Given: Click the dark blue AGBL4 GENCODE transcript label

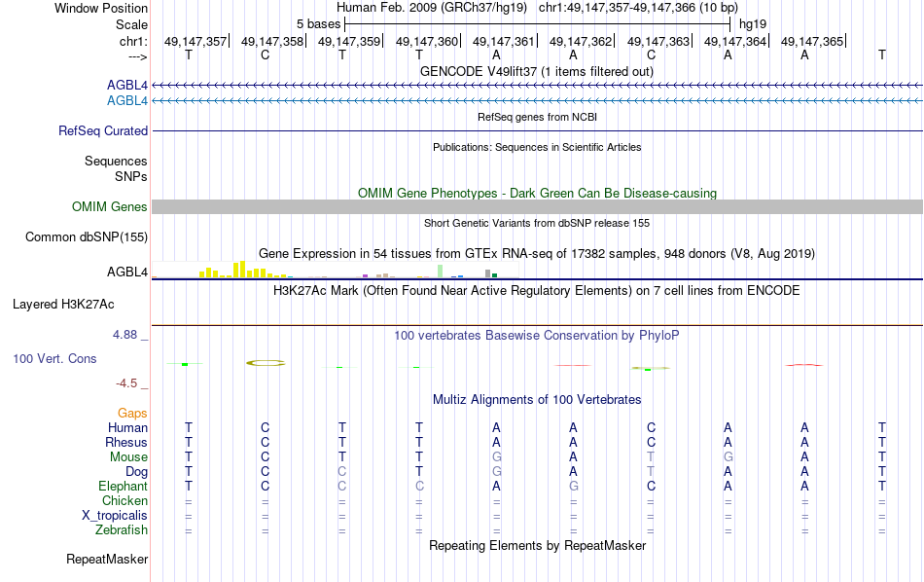Looking at the screenshot, I should tap(127, 86).
